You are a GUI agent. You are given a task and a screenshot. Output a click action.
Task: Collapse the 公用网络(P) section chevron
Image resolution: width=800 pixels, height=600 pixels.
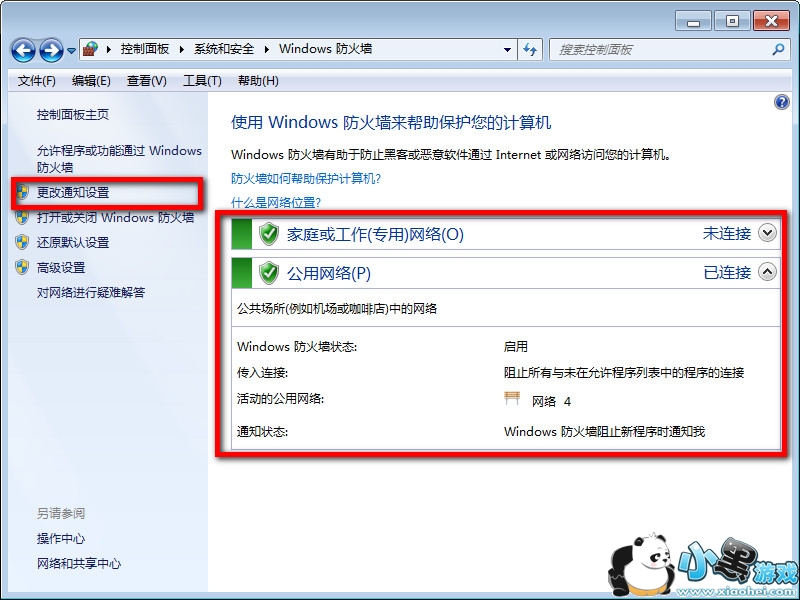767,271
